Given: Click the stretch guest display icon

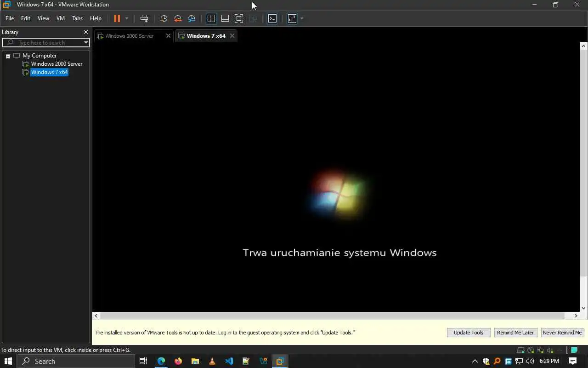Looking at the screenshot, I should (292, 18).
